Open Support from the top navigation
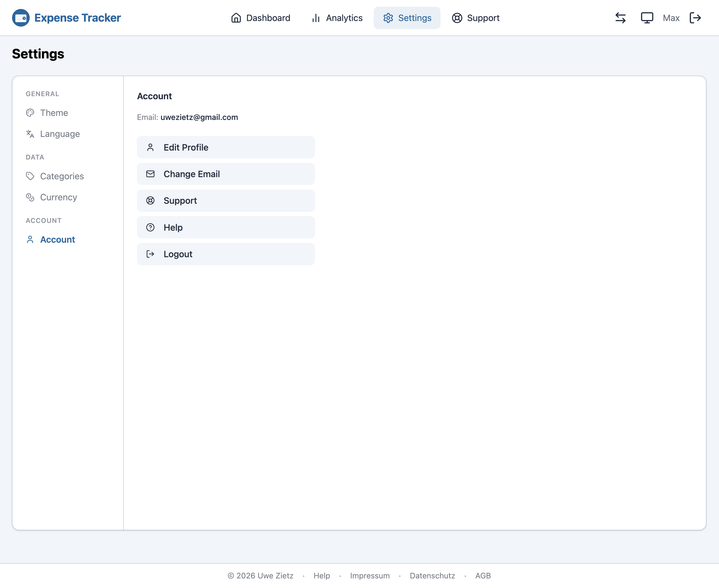Viewport: 719px width, 588px height. point(475,18)
